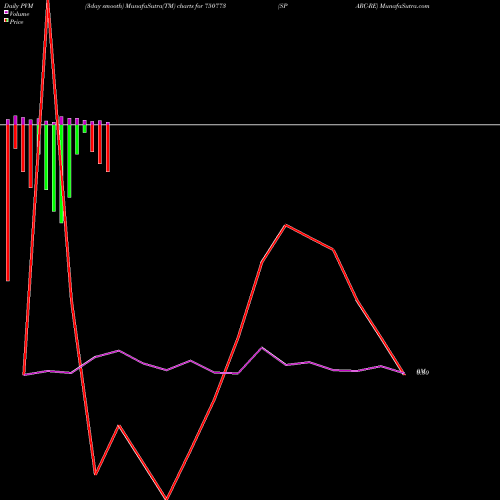
Task: Click the Daily PVM title text
Action: coord(19,6)
